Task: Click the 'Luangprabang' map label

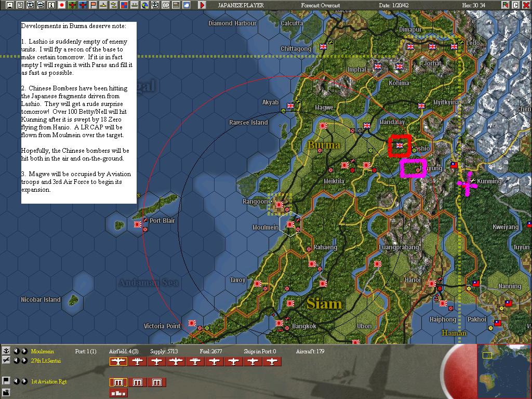Action: pyautogui.click(x=398, y=247)
